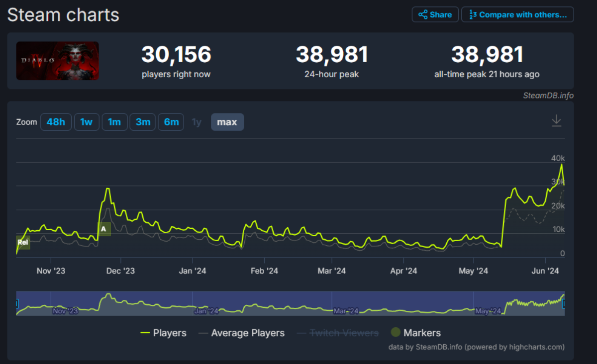Toggle Markers in the chart legend
Screen dimensions: 597x364
click(x=416, y=333)
